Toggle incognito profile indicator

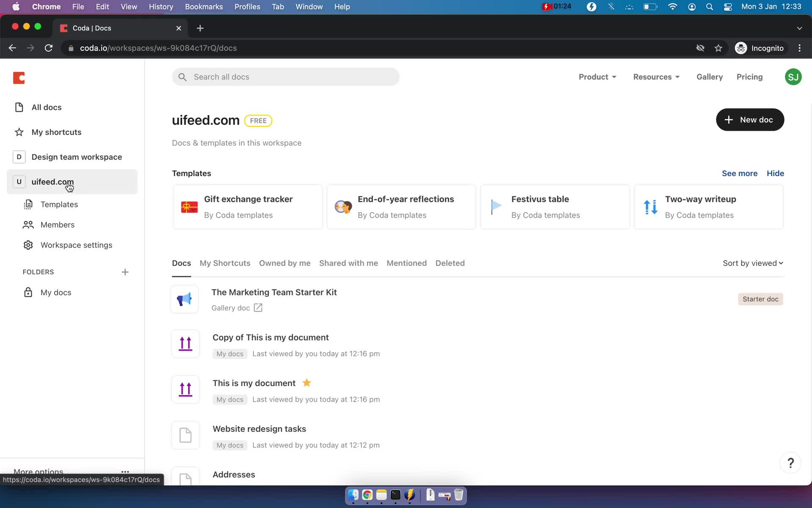click(760, 48)
